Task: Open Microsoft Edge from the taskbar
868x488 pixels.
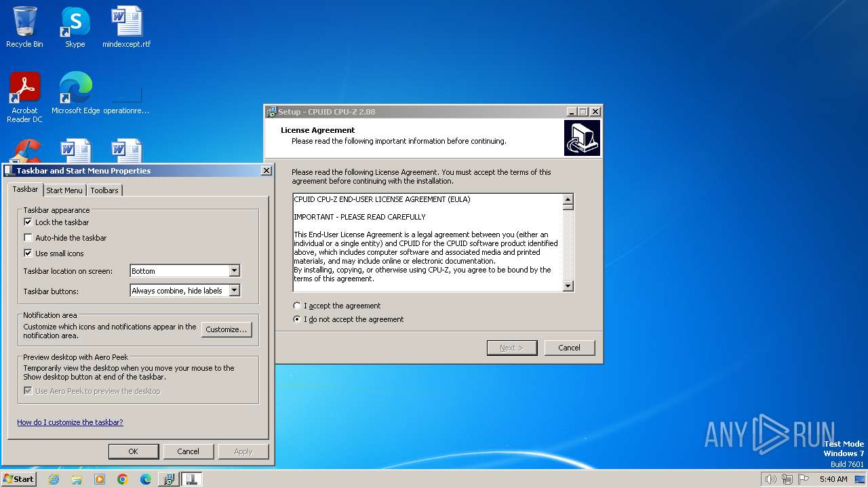Action: 146,479
